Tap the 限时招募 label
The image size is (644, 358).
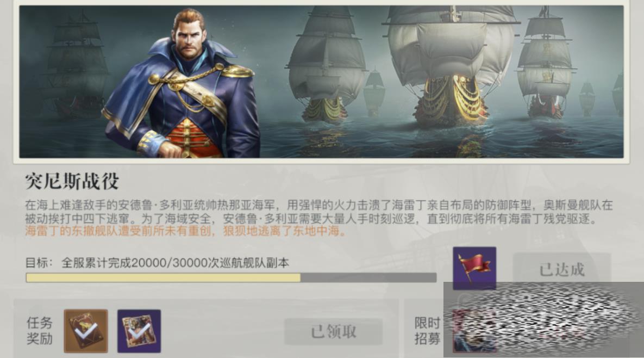click(427, 331)
